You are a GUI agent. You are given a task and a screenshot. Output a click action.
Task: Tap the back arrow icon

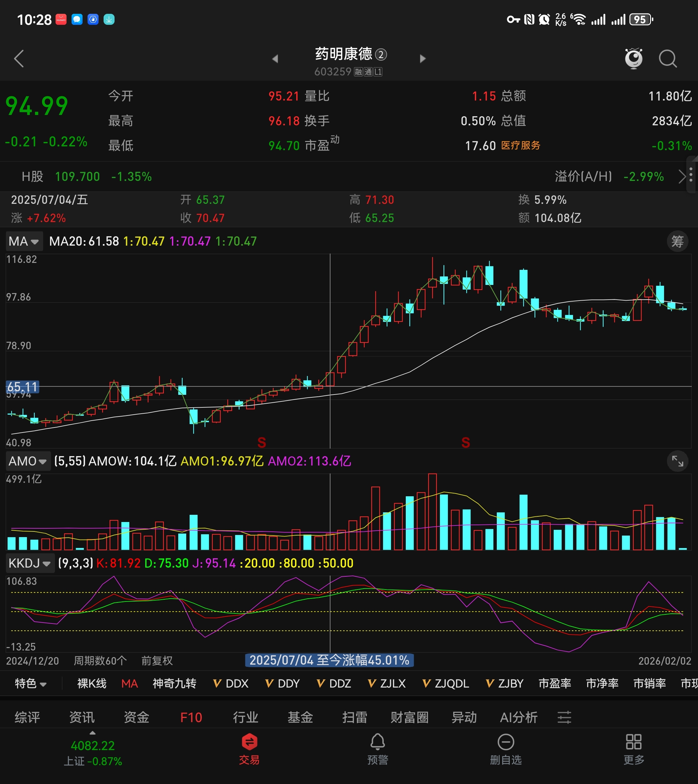[19, 59]
